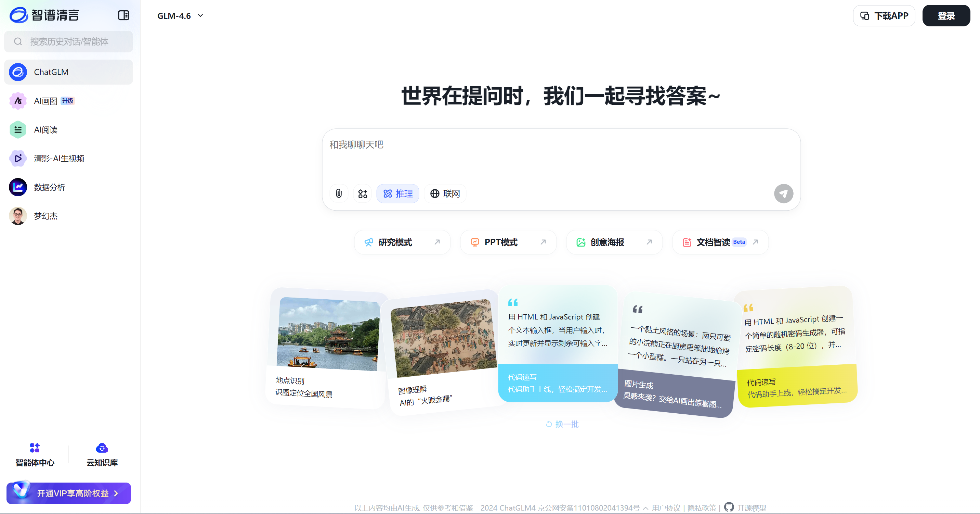Expand the footer info caret

click(646, 508)
